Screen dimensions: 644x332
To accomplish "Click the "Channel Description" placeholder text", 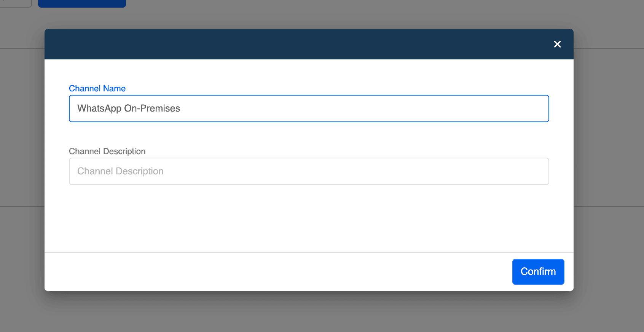I will (120, 171).
